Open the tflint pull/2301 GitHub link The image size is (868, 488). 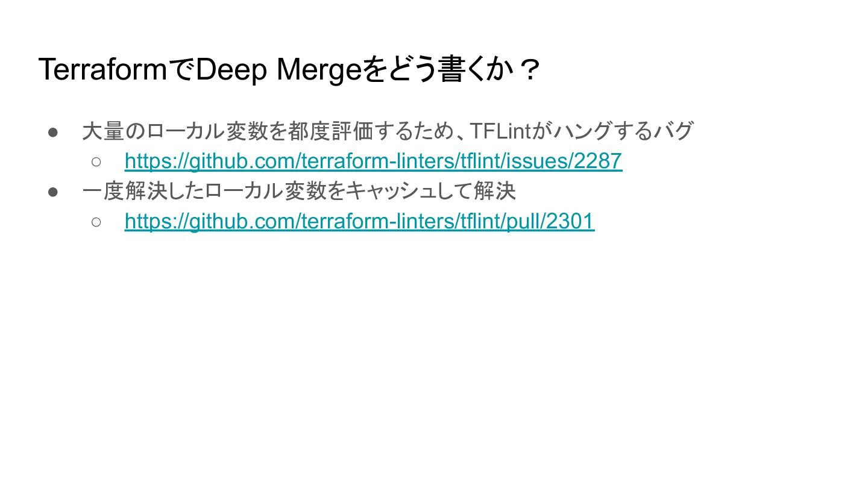click(x=359, y=221)
